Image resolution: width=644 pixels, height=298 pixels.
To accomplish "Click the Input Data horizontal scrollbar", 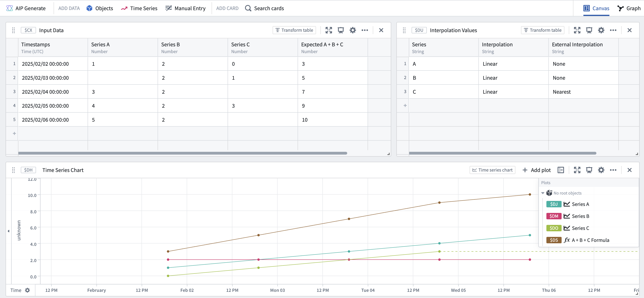I will (182, 153).
